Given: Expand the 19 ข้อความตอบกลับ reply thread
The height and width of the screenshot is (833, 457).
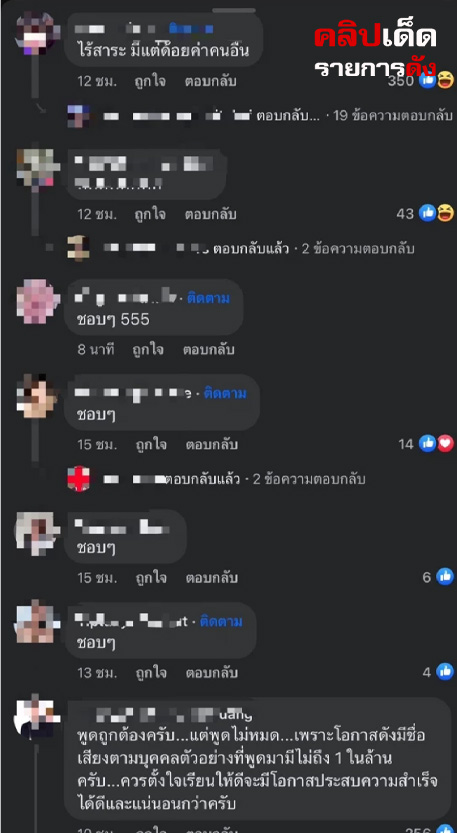Looking at the screenshot, I should (x=392, y=115).
